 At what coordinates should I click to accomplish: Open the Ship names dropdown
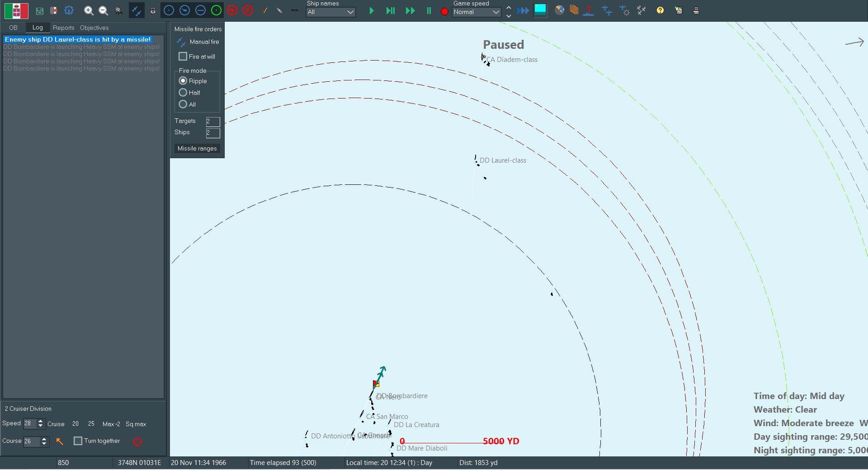click(331, 12)
